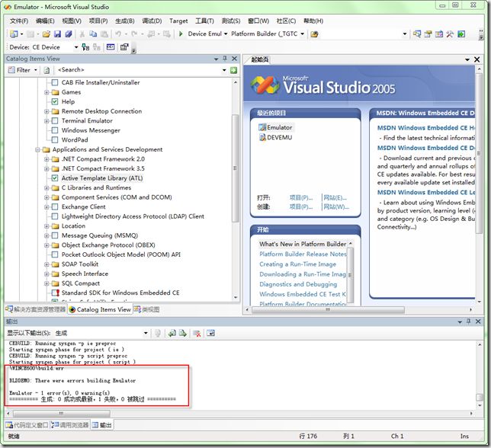Image resolution: width=491 pixels, height=448 pixels.
Task: Click the Refresh Catalog icon beside Filter
Action: pyautogui.click(x=47, y=70)
